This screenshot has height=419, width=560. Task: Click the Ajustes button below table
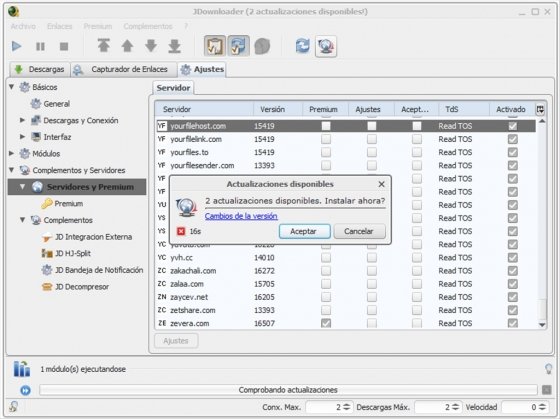pos(176,341)
